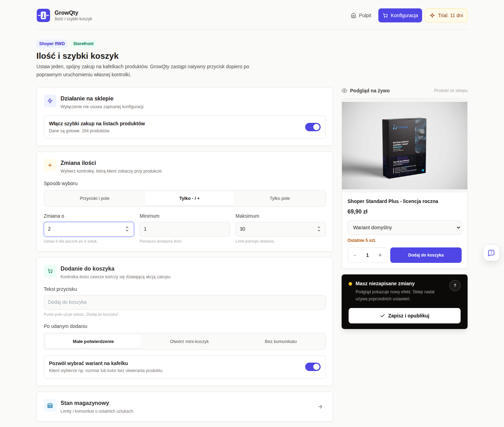The width and height of the screenshot is (504, 427).
Task: Click the Maksimum spinner arrows
Action: [319, 229]
